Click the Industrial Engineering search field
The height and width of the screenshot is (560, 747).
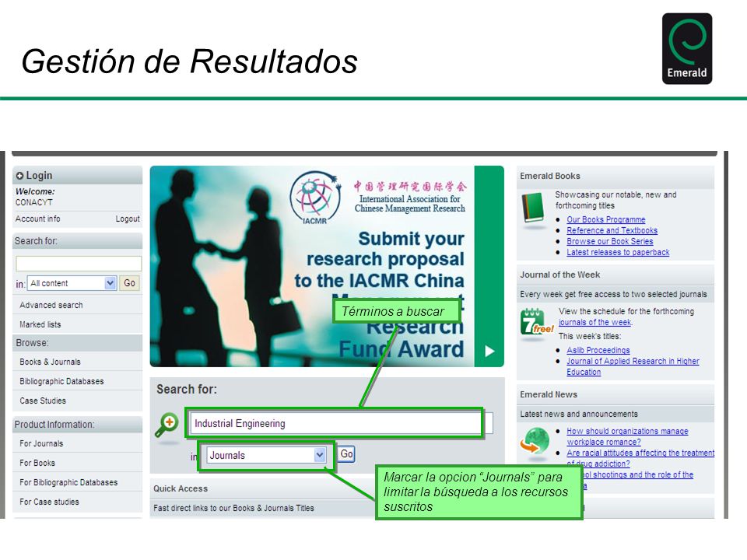(x=341, y=423)
